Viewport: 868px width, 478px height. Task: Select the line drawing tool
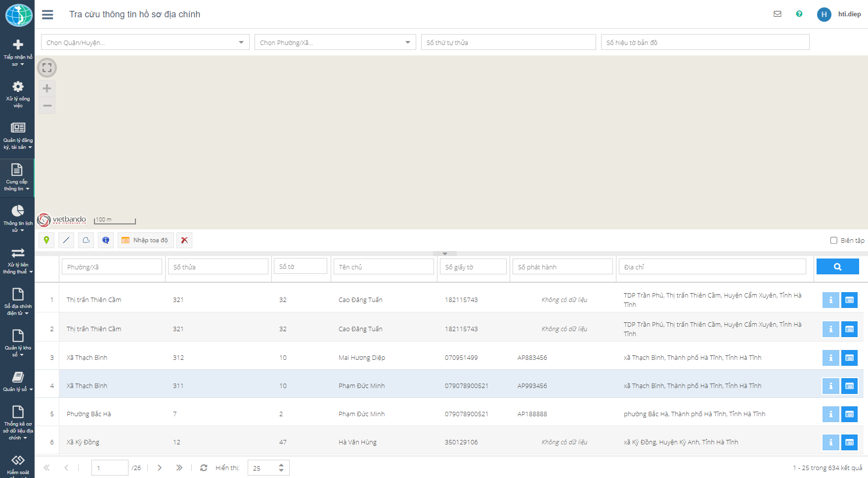pyautogui.click(x=66, y=240)
